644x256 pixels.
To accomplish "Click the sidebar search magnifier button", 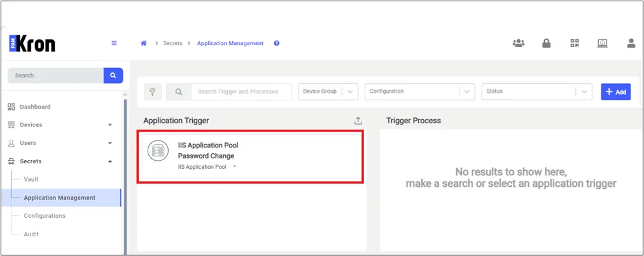I will tap(113, 76).
